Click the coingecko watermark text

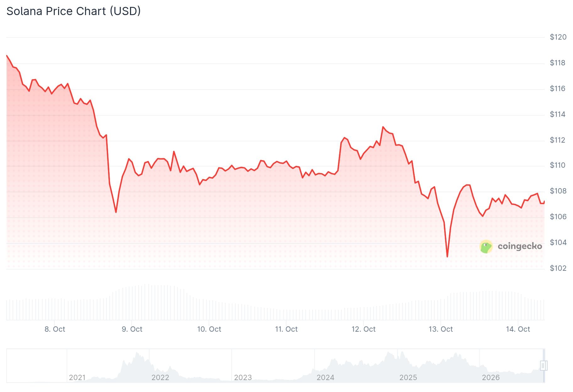click(x=520, y=246)
